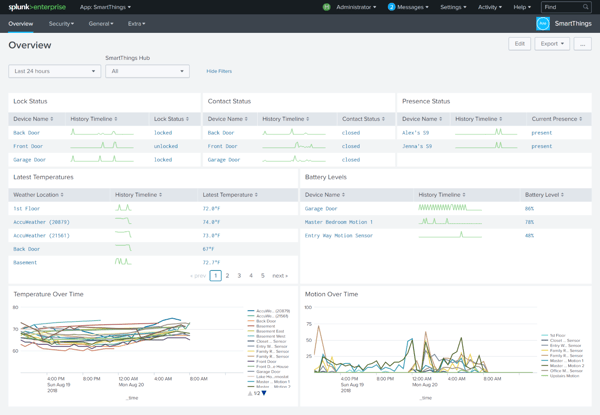
Task: Sort Lock Status table by Device Name
Action: tap(33, 119)
